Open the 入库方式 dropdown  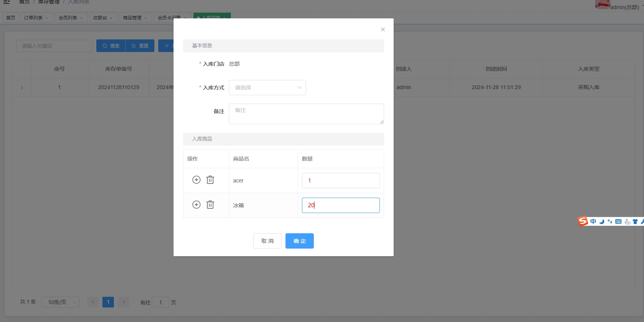(x=268, y=88)
